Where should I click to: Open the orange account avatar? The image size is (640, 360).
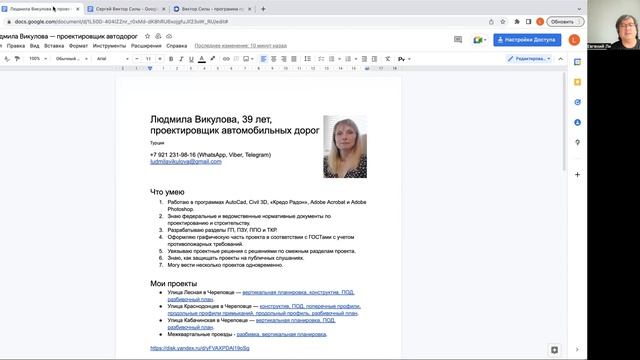[x=574, y=40]
